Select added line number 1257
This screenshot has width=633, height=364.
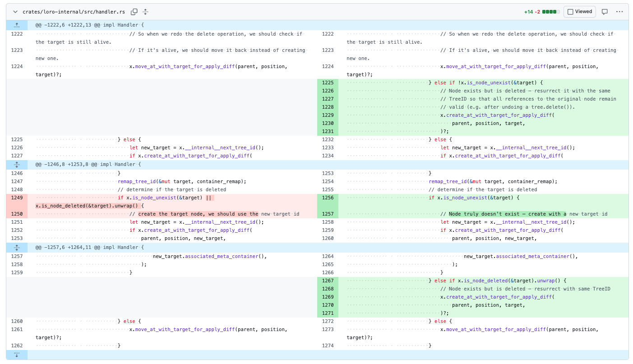tap(328, 214)
